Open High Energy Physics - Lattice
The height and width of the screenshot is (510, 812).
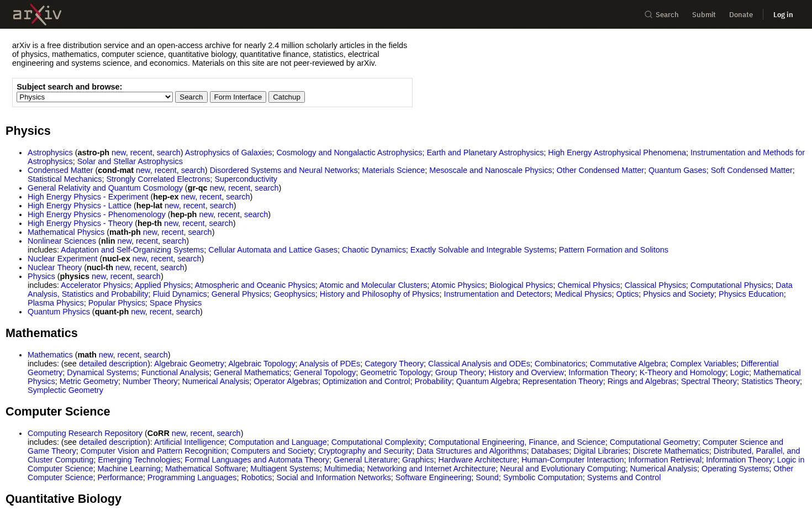[x=80, y=206]
